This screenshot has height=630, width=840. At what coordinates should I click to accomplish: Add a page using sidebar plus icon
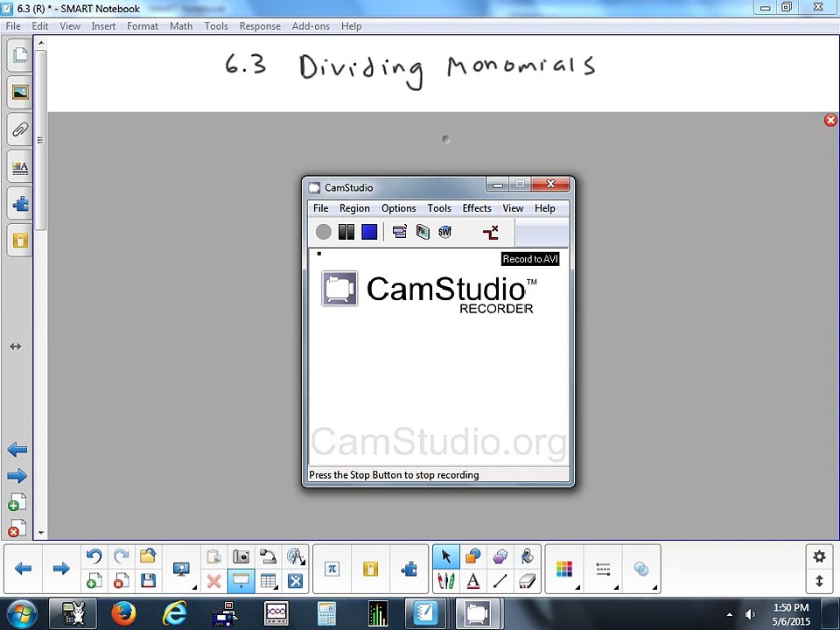point(17,502)
